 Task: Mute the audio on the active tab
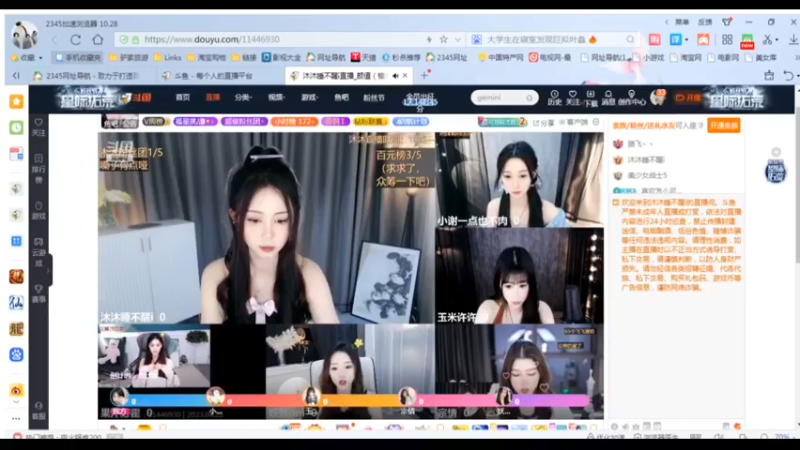(395, 76)
